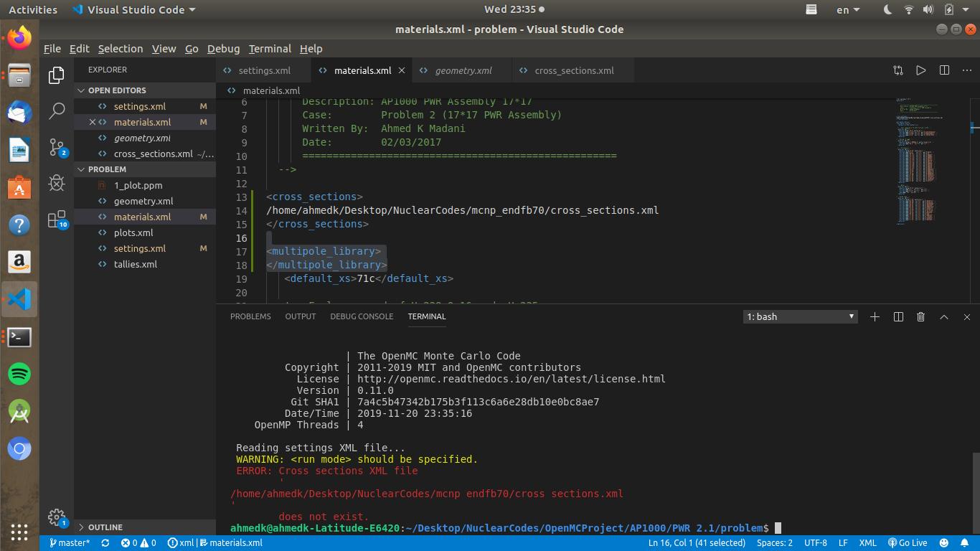Image resolution: width=980 pixels, height=551 pixels.
Task: Change language mode via XML in status bar
Action: 867,543
